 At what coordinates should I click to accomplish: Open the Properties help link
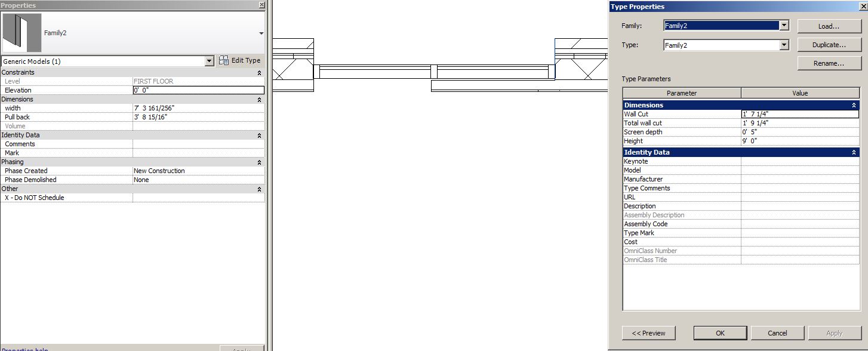(24, 349)
